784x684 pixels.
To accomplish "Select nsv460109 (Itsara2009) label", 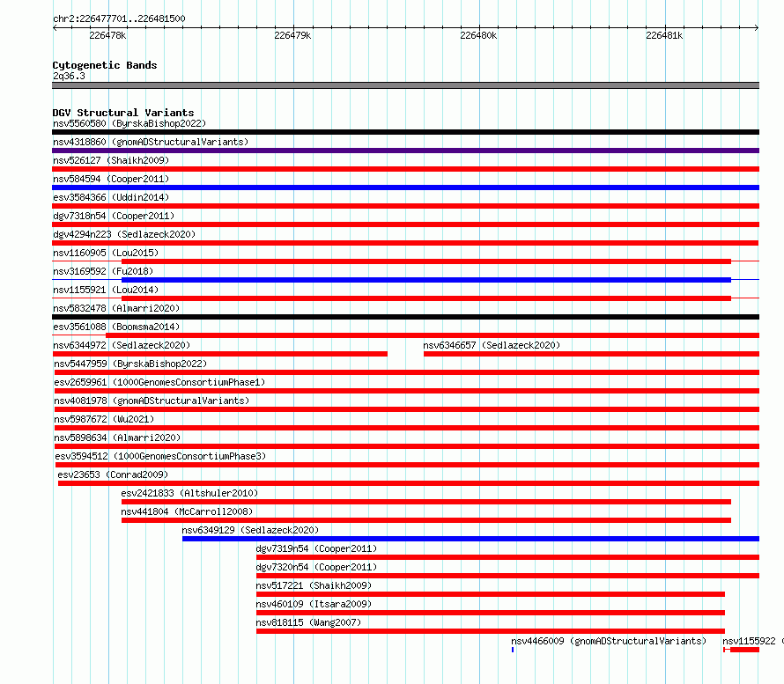I will (314, 604).
